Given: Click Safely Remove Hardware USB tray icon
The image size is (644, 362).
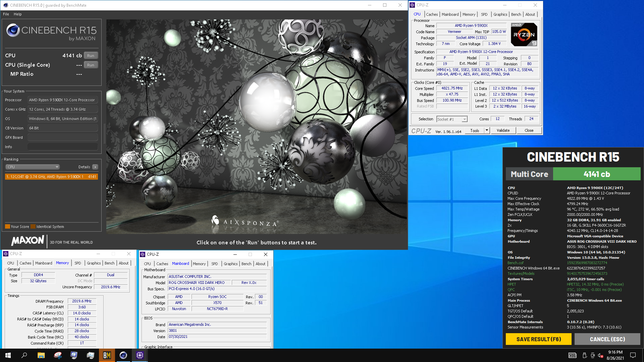Looking at the screenshot, I should [x=584, y=355].
